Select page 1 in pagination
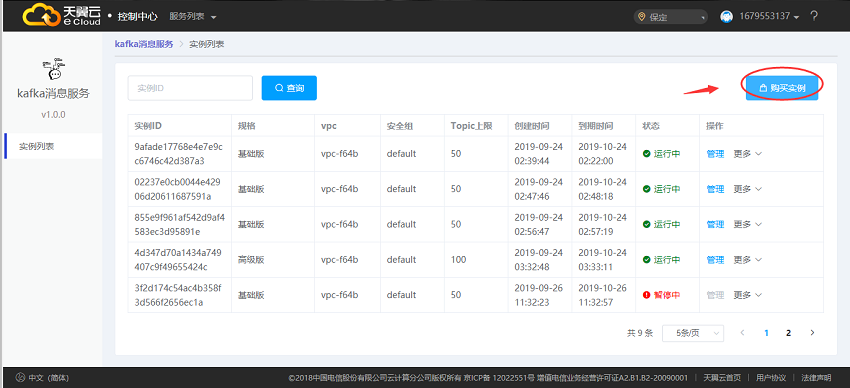The height and width of the screenshot is (388, 850). [x=767, y=333]
